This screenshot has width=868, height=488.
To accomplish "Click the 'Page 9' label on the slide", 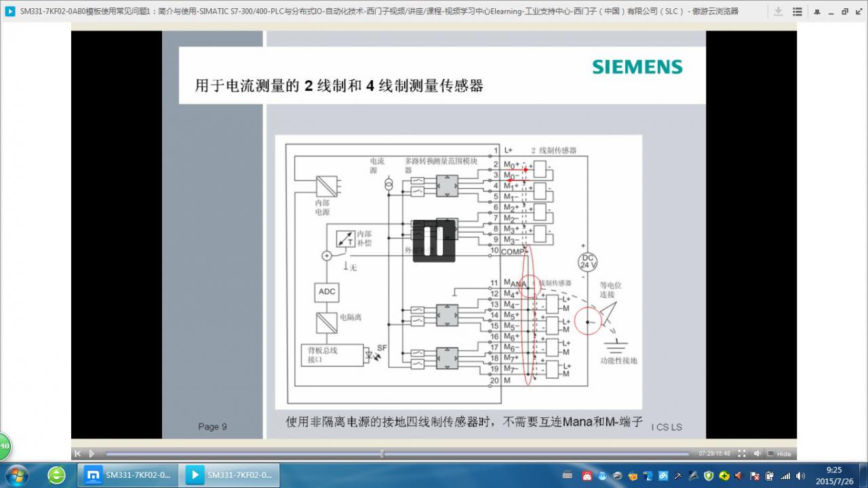I will click(x=212, y=426).
